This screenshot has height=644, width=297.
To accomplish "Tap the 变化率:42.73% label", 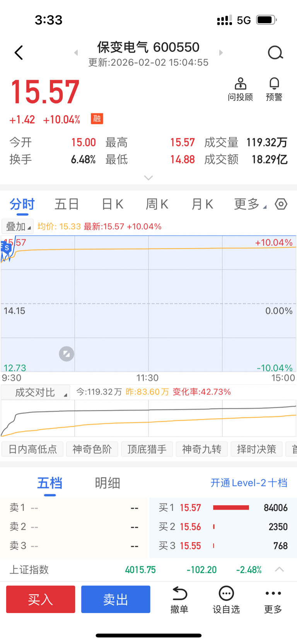I will click(201, 392).
